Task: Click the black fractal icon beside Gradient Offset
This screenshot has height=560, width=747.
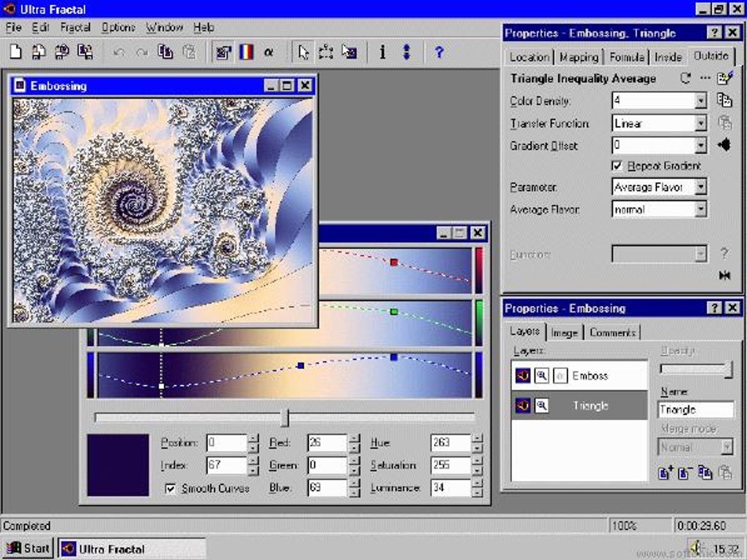Action: click(724, 144)
